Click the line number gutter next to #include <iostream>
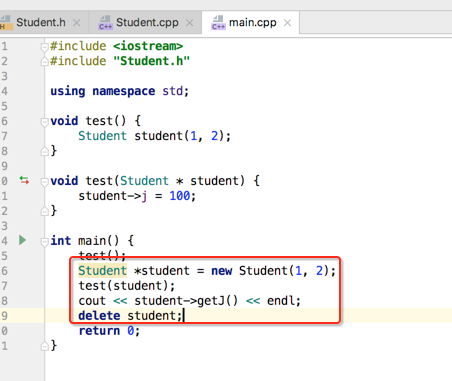The width and height of the screenshot is (452, 381). [4, 46]
